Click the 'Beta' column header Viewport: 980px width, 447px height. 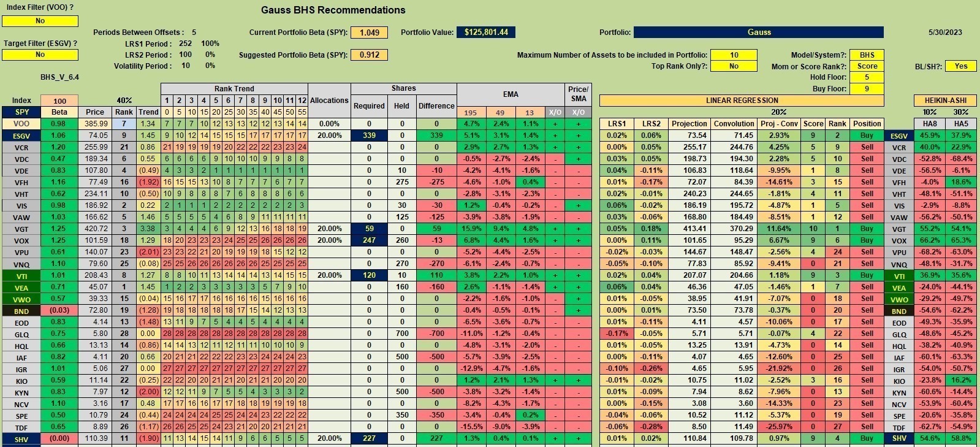(x=59, y=112)
